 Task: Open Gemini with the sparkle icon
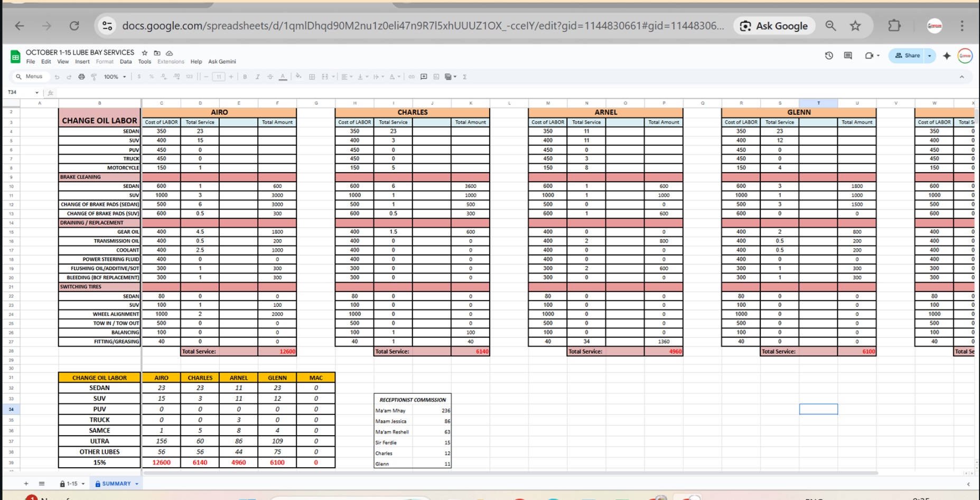946,55
